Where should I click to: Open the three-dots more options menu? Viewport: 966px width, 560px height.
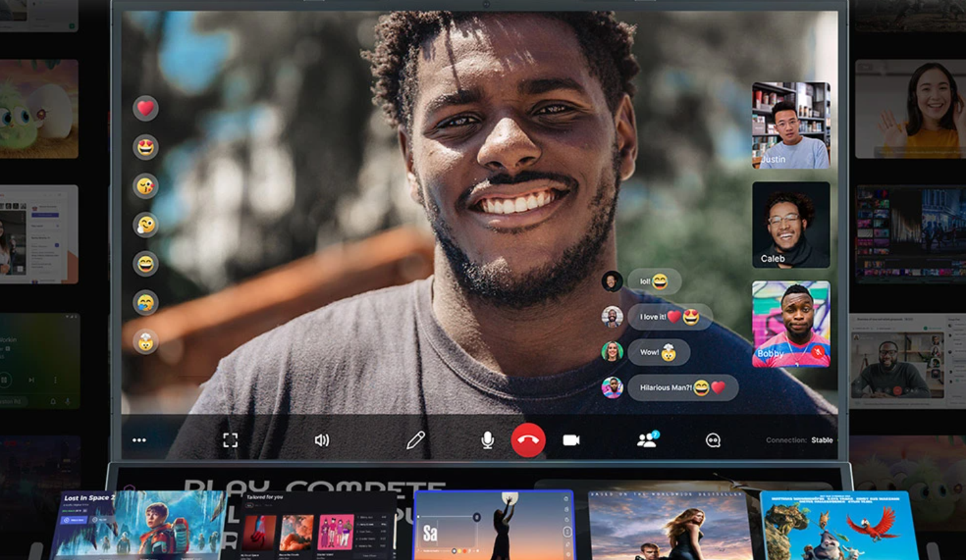139,440
